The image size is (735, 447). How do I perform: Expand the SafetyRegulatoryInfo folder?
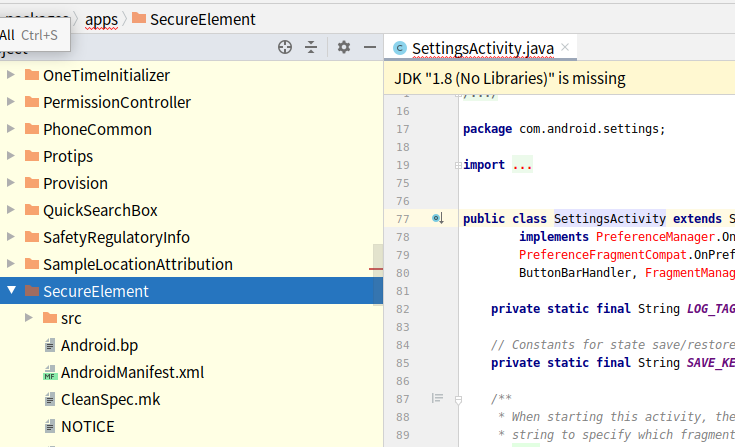pyautogui.click(x=11, y=237)
